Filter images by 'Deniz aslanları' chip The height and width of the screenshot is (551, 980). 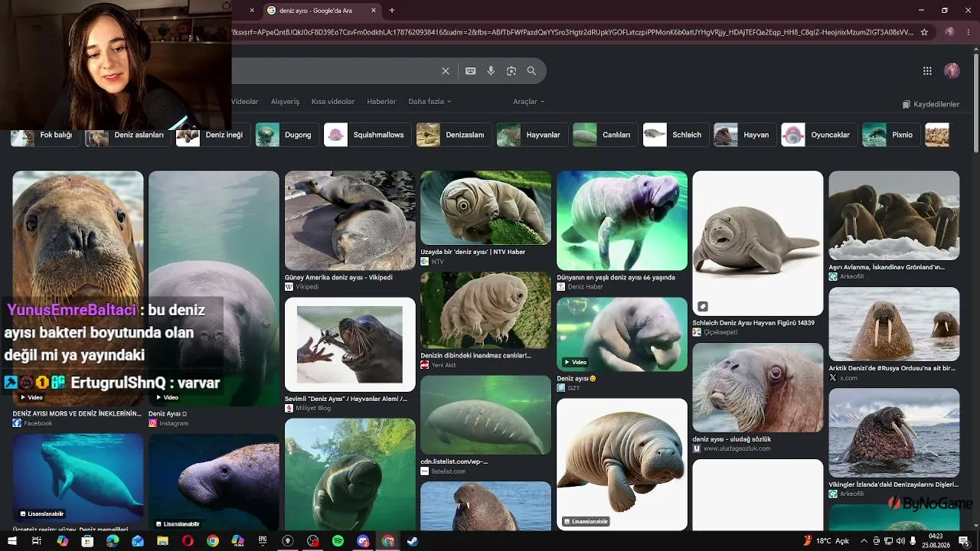127,135
